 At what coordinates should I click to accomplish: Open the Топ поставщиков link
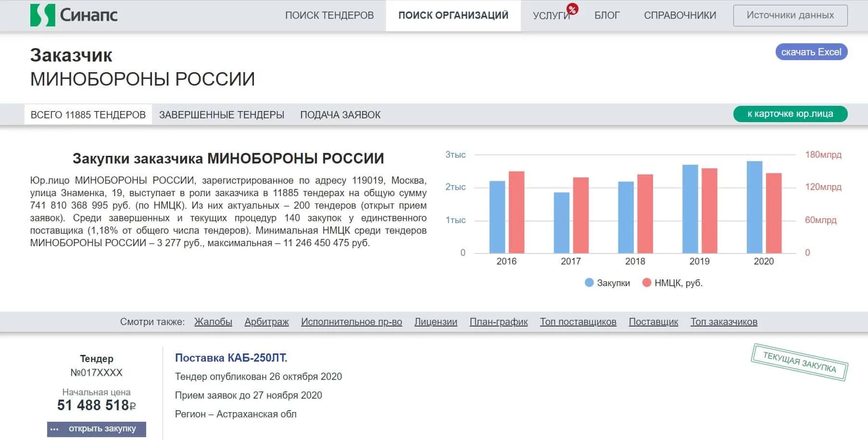[x=578, y=322]
